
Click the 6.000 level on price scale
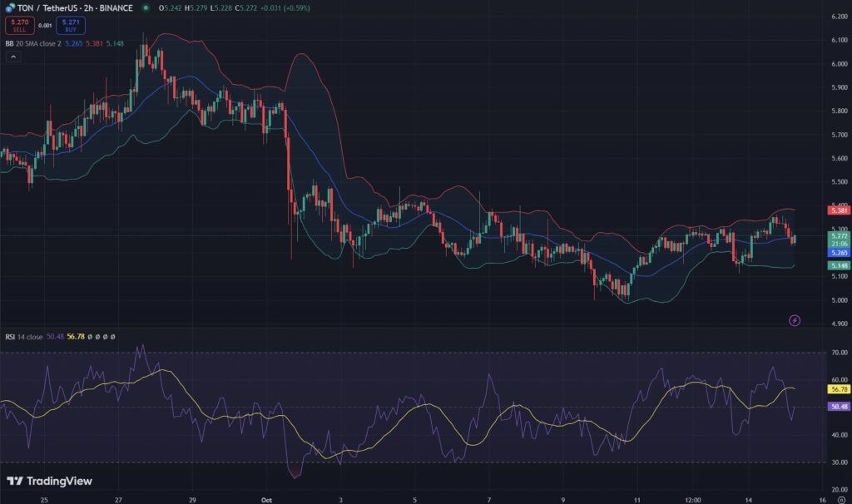838,63
